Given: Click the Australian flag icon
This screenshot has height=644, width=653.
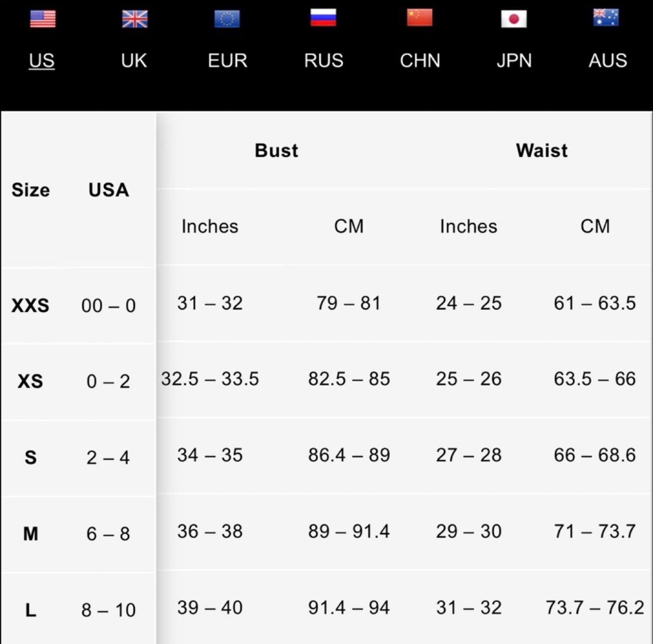Looking at the screenshot, I should [x=606, y=18].
